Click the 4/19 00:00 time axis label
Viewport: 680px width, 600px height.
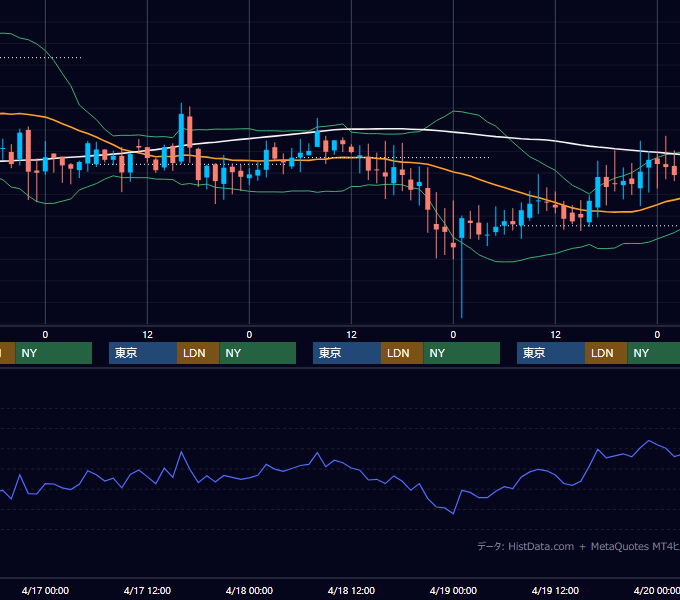pyautogui.click(x=453, y=590)
